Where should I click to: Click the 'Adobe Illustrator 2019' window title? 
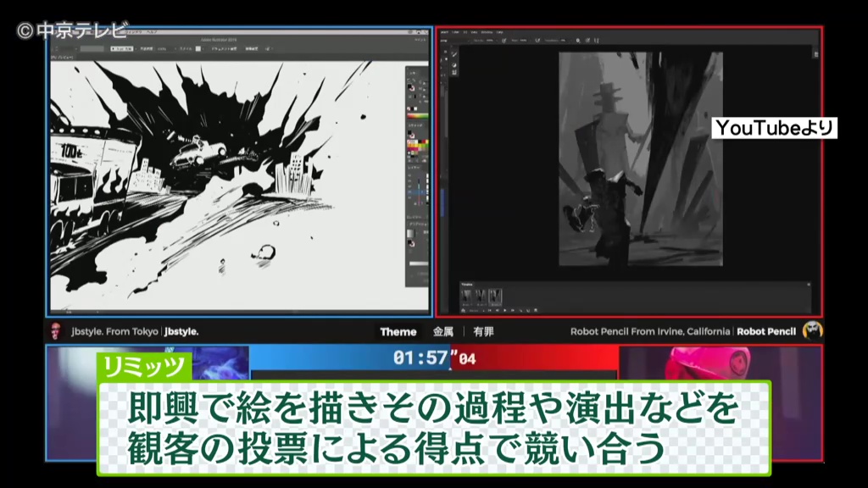tap(218, 40)
